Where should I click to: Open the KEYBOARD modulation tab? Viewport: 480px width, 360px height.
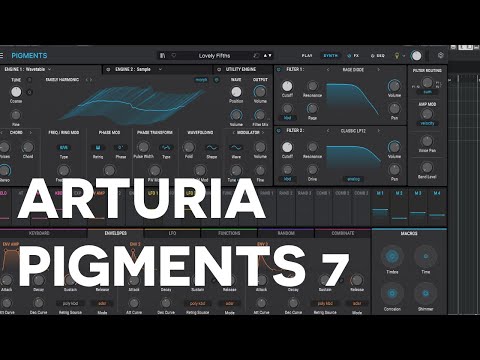39,233
